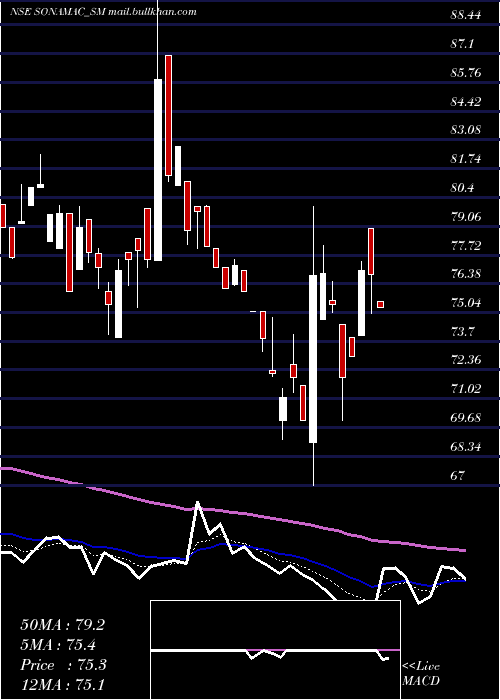The image size is (500, 700).
Task: Click the 88.44 price axis label
Action: coord(466,15)
